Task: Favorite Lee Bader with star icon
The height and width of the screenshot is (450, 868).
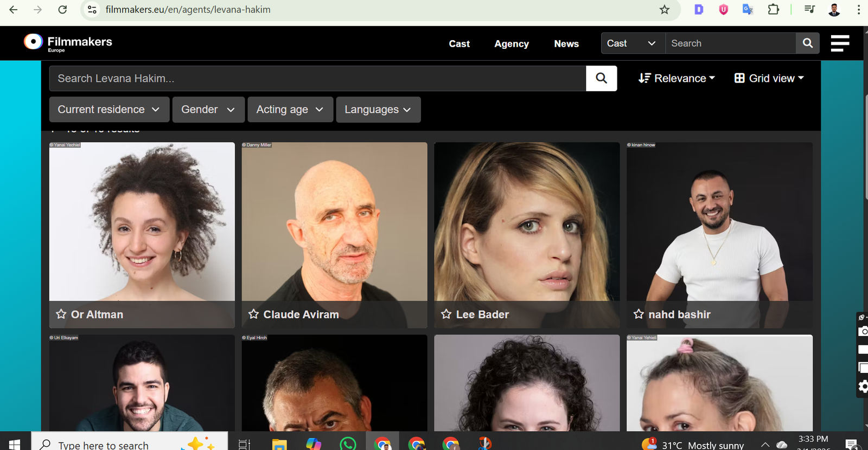Action: coord(446,314)
